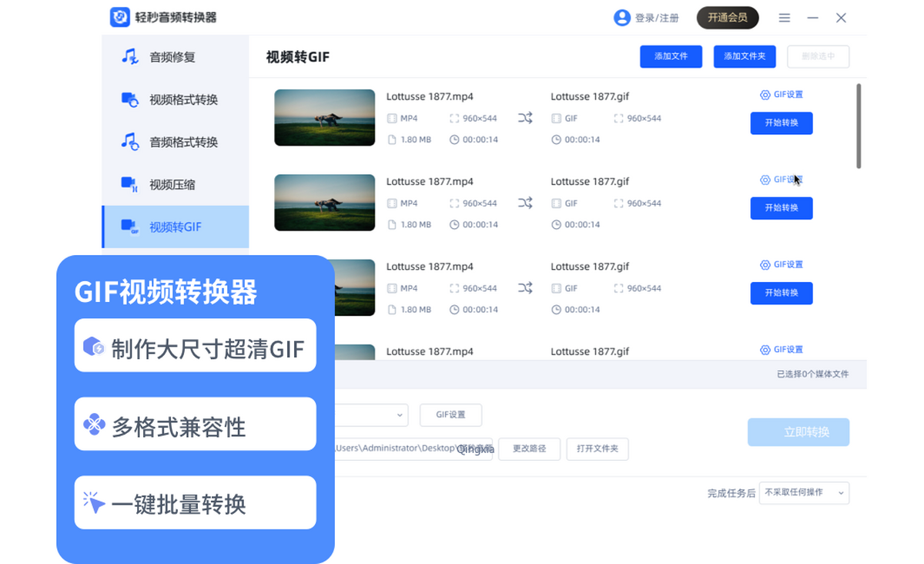
Task: Click the user avatar login icon
Action: pyautogui.click(x=621, y=18)
